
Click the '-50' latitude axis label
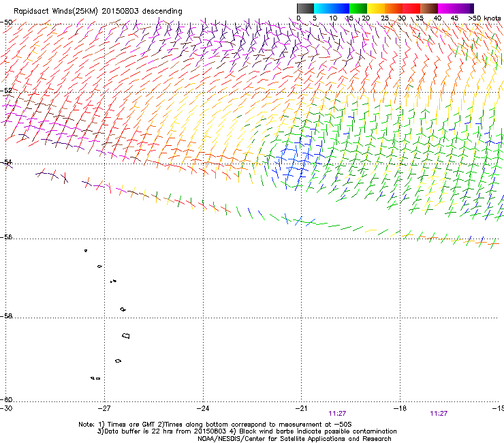coord(6,22)
